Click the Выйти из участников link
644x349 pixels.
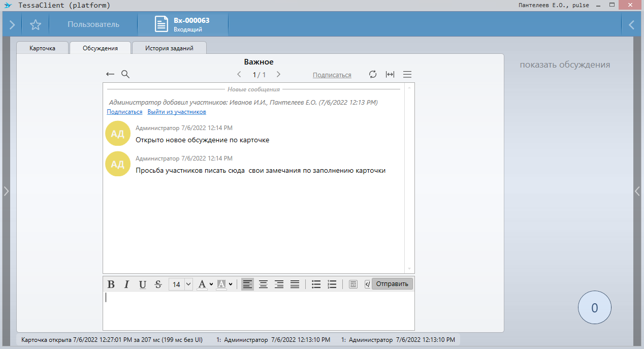point(177,112)
